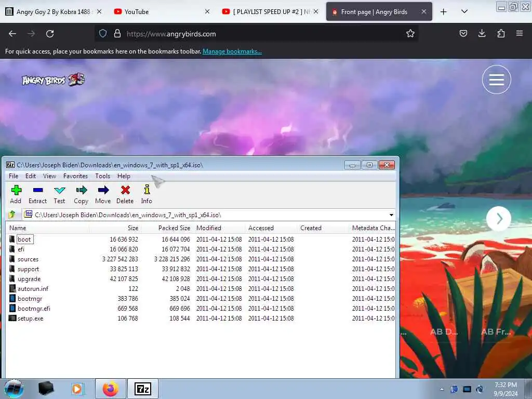Click the Accessed column header
The height and width of the screenshot is (399, 532).
click(x=271, y=228)
